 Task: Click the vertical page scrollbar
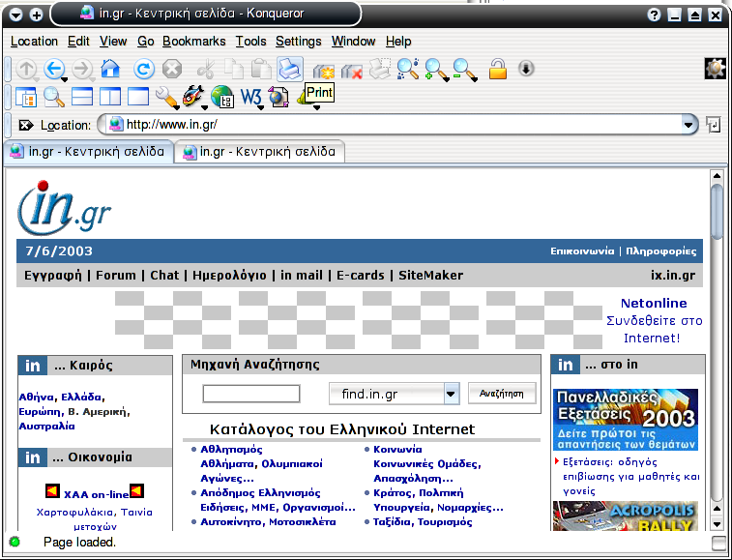717,339
